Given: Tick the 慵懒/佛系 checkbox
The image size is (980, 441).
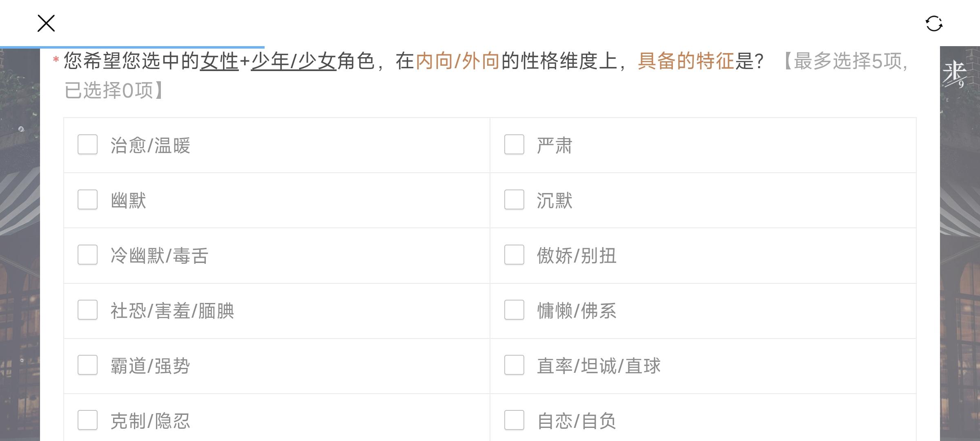Looking at the screenshot, I should pyautogui.click(x=514, y=310).
